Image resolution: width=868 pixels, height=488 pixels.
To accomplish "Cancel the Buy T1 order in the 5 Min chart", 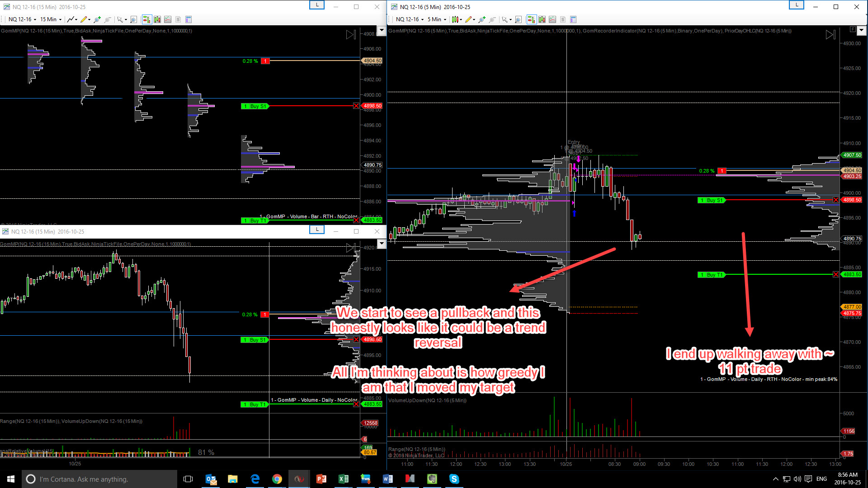I will (836, 274).
